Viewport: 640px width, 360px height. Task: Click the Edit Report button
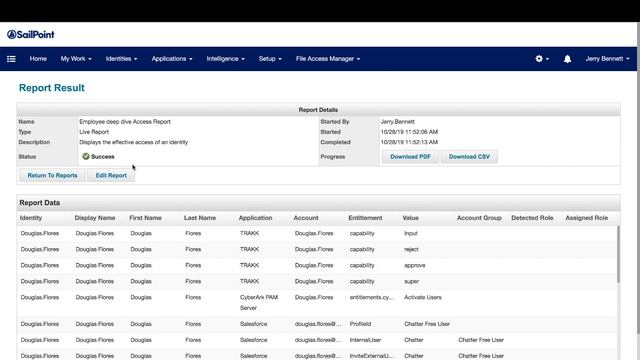coord(111,176)
